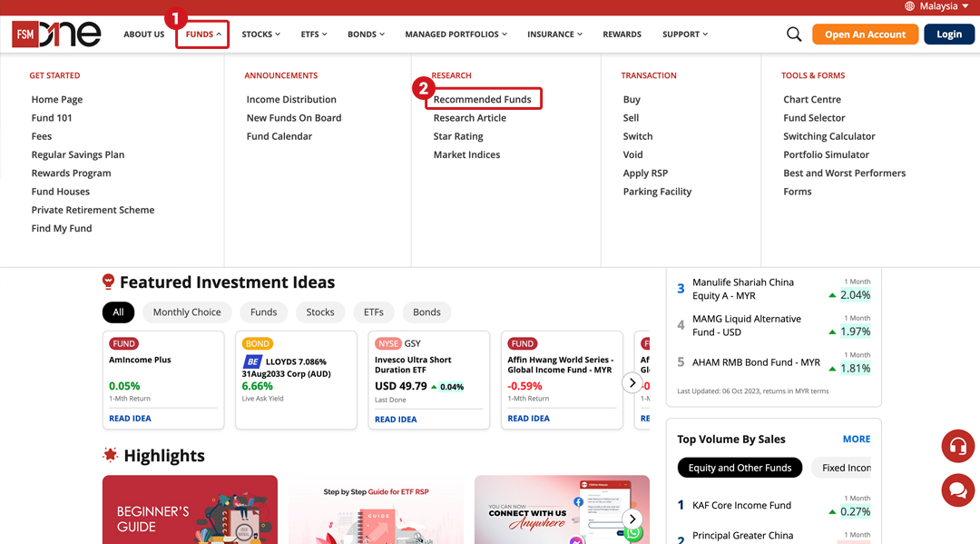
Task: Open Recommended Funds menu item
Action: pos(483,99)
